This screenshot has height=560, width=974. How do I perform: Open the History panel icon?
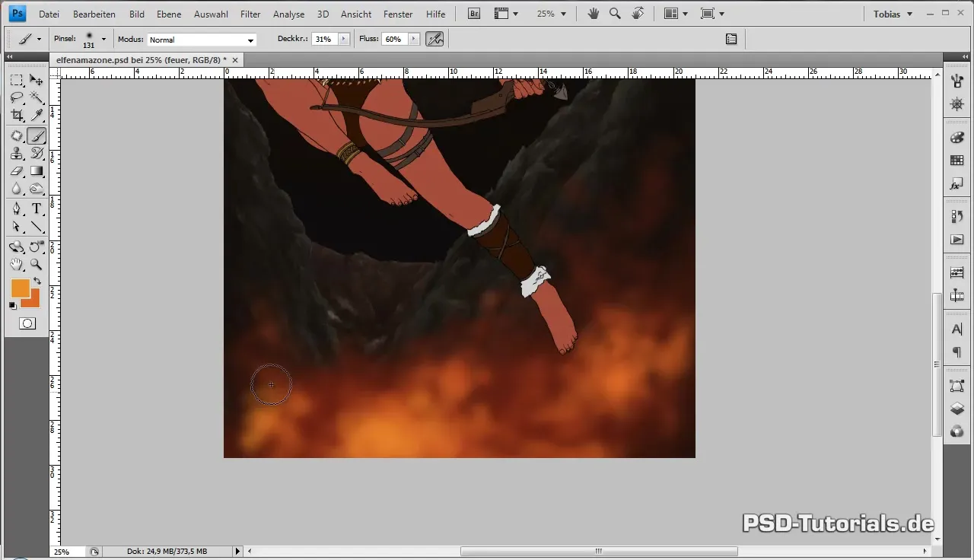point(957,217)
